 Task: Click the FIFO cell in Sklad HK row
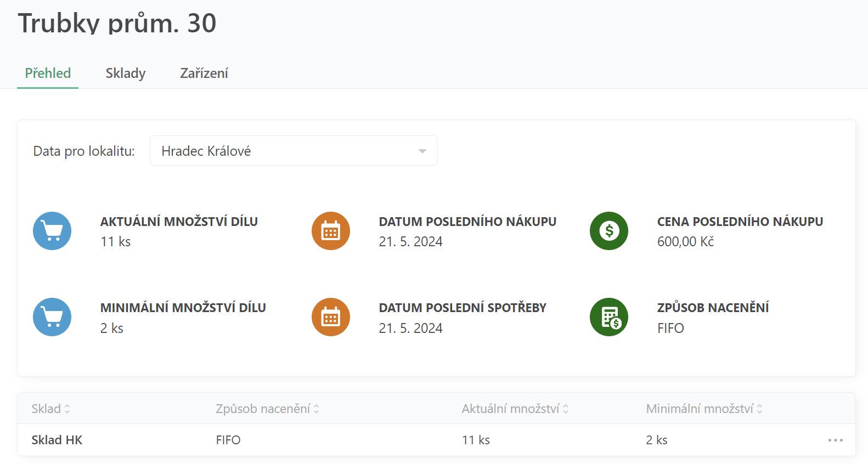[x=228, y=440]
